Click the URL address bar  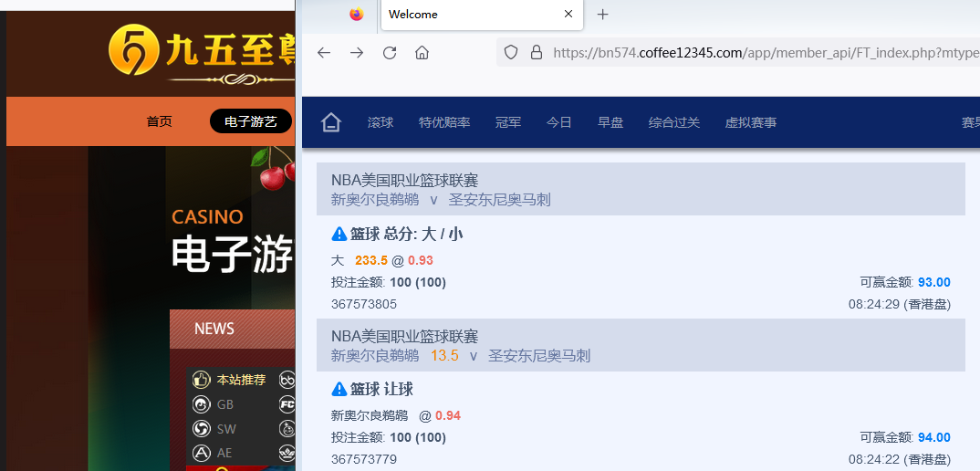pyautogui.click(x=737, y=53)
